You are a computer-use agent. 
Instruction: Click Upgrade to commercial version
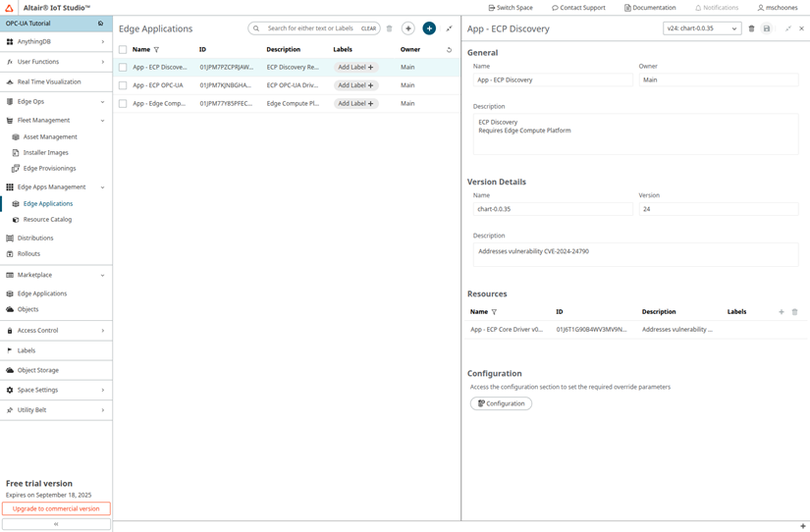[56, 508]
